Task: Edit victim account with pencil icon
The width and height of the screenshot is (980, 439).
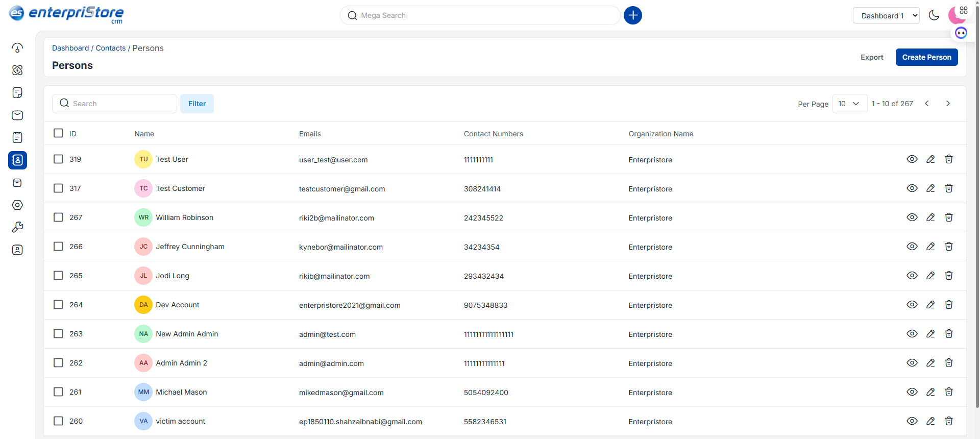Action: tap(930, 421)
